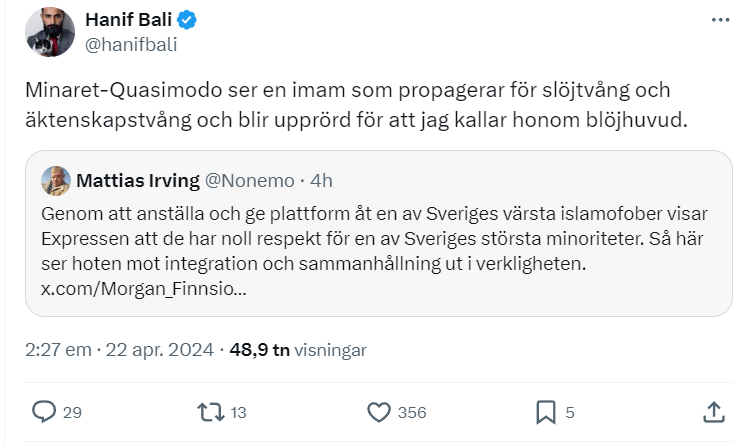Image resolution: width=751 pixels, height=445 pixels.
Task: Bookmark this tweet
Action: pos(546,412)
